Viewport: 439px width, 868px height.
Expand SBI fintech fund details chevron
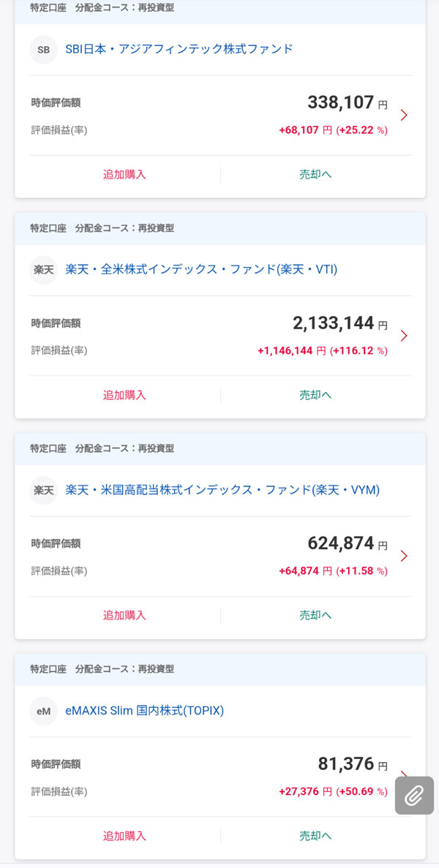click(x=404, y=115)
